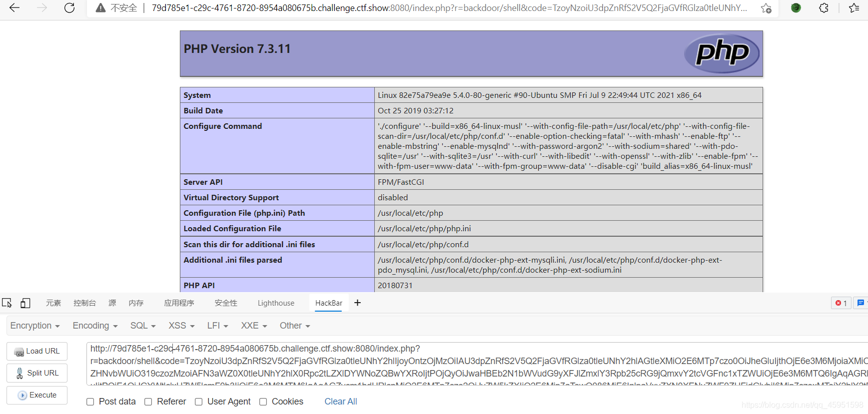Switch to the 控制台 console tab
Image resolution: width=868 pixels, height=414 pixels.
pyautogui.click(x=84, y=303)
